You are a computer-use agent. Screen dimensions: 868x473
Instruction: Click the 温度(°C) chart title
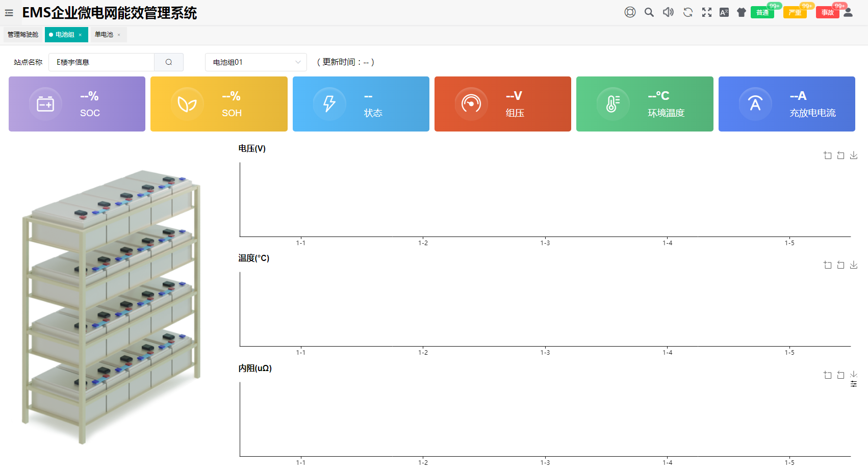click(253, 258)
